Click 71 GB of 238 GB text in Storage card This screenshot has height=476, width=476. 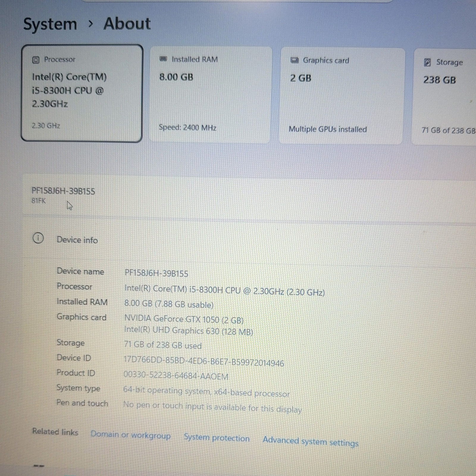(449, 131)
